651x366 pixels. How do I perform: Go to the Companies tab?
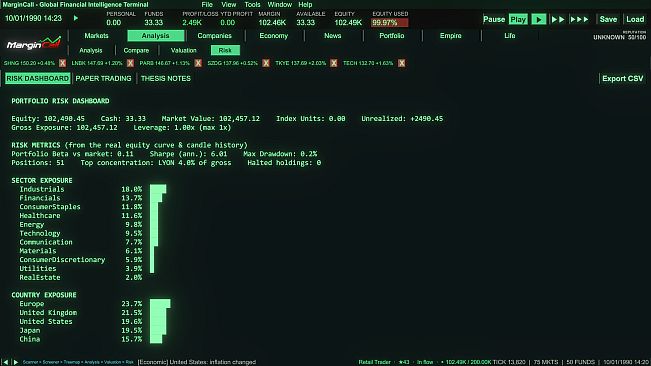click(214, 36)
